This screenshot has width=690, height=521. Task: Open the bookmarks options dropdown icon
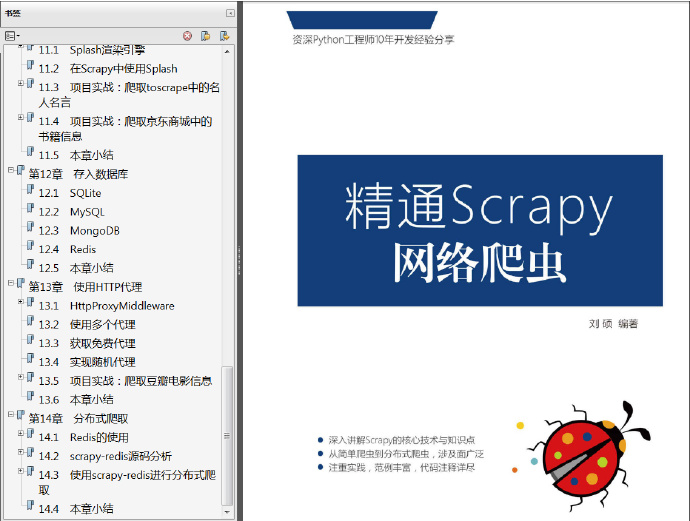pos(12,36)
